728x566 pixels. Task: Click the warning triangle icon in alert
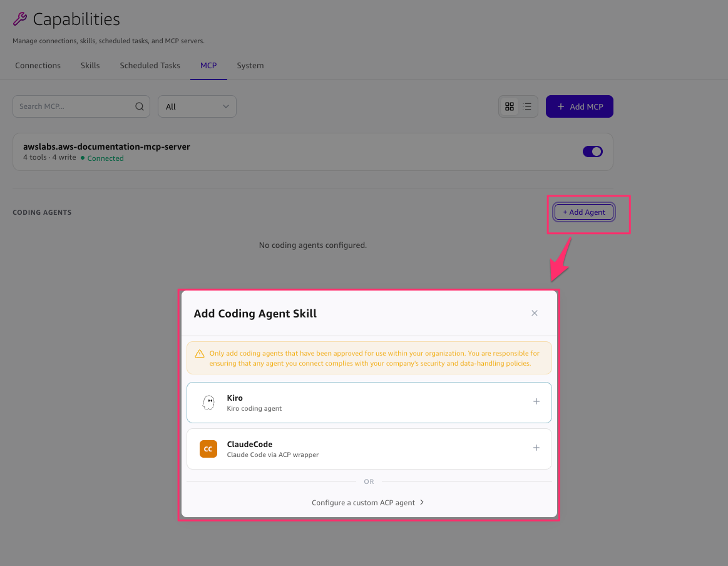tap(200, 354)
